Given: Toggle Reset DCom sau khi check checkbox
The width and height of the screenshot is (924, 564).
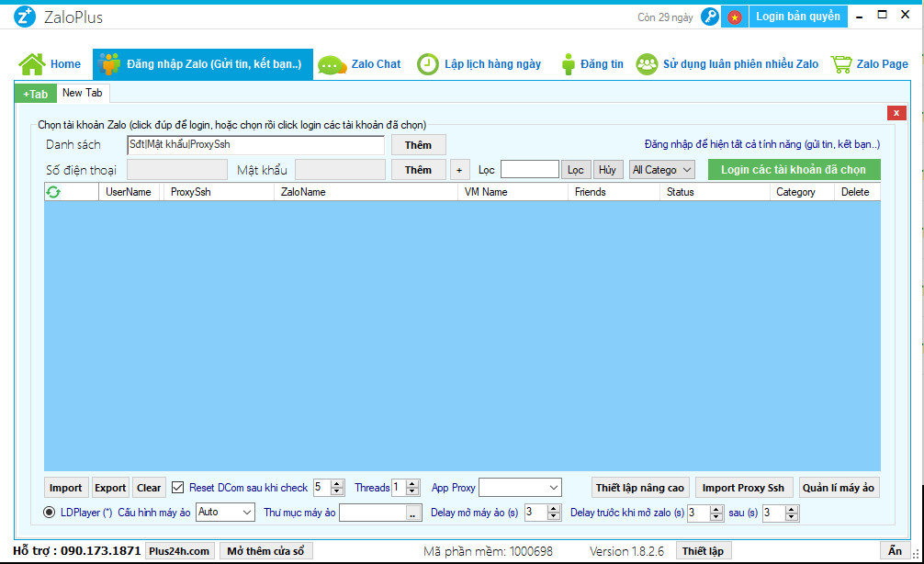Looking at the screenshot, I should coord(178,488).
